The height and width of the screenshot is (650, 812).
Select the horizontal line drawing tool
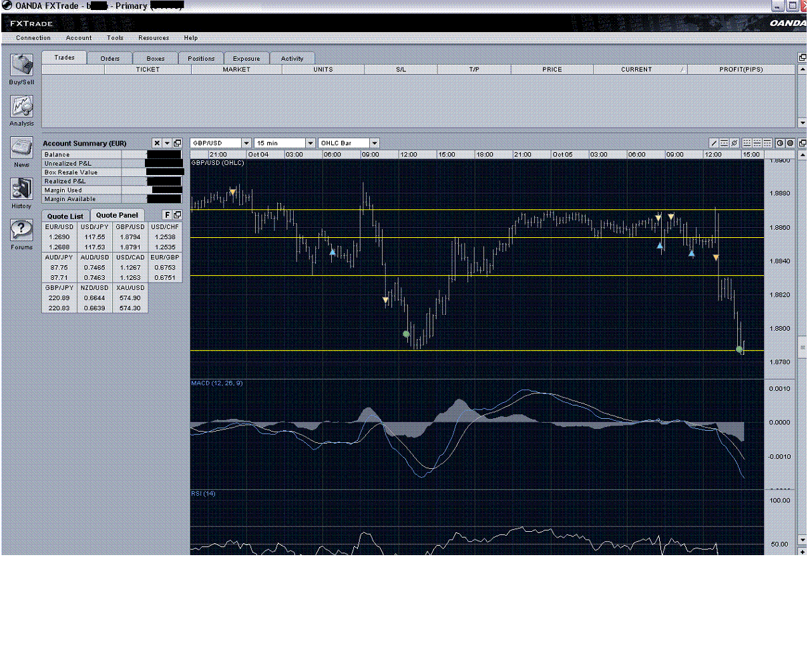(x=724, y=143)
